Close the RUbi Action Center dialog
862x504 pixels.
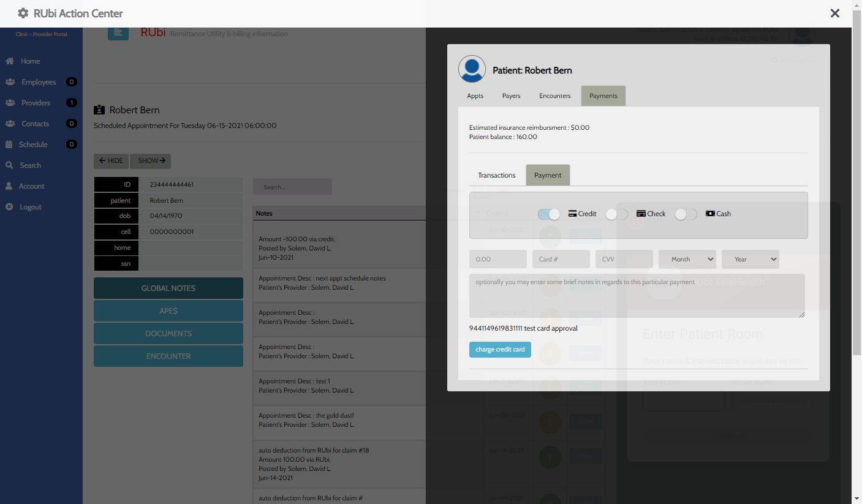[834, 13]
